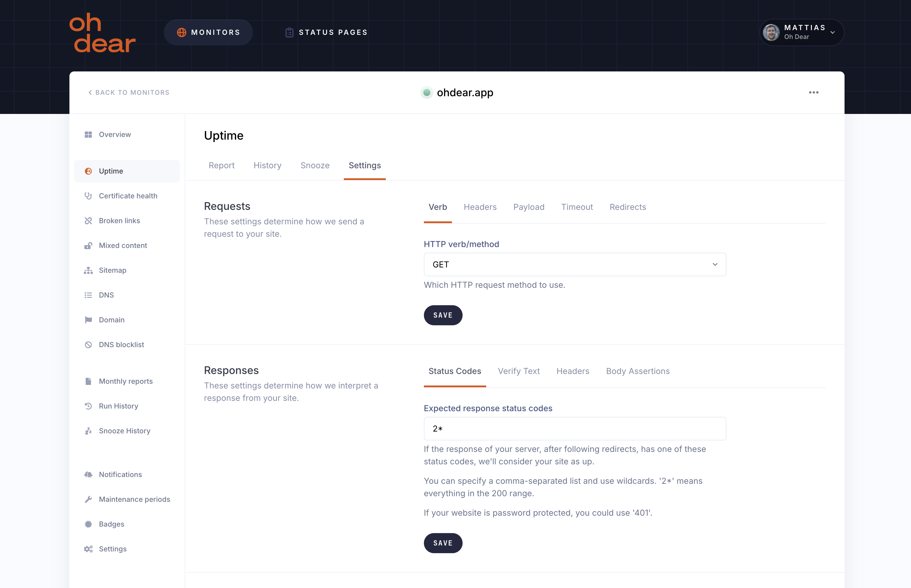Click the Broken links icon
The width and height of the screenshot is (911, 588).
pos(88,221)
